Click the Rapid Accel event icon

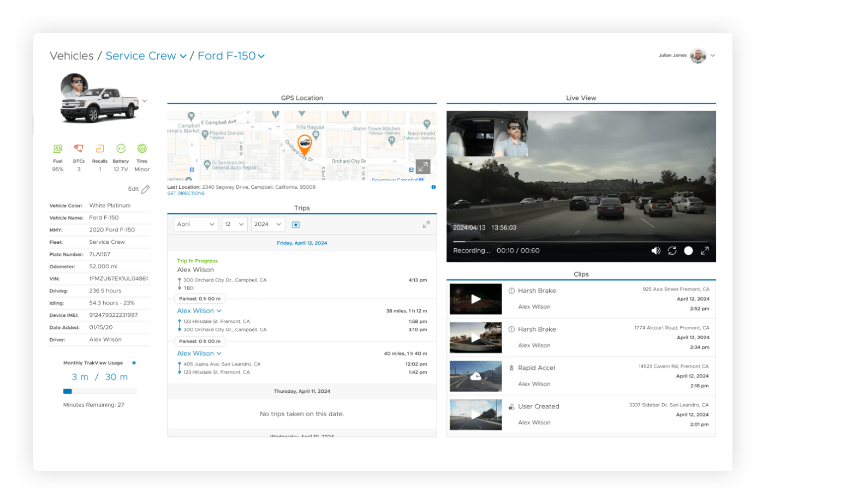click(511, 368)
